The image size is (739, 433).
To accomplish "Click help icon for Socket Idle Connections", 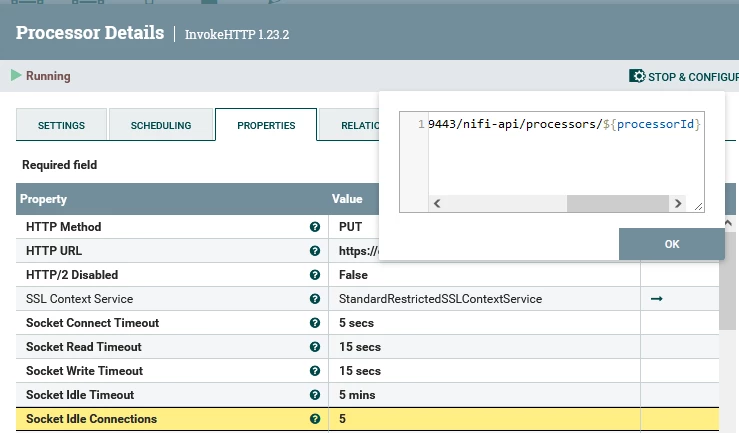I will point(315,419).
